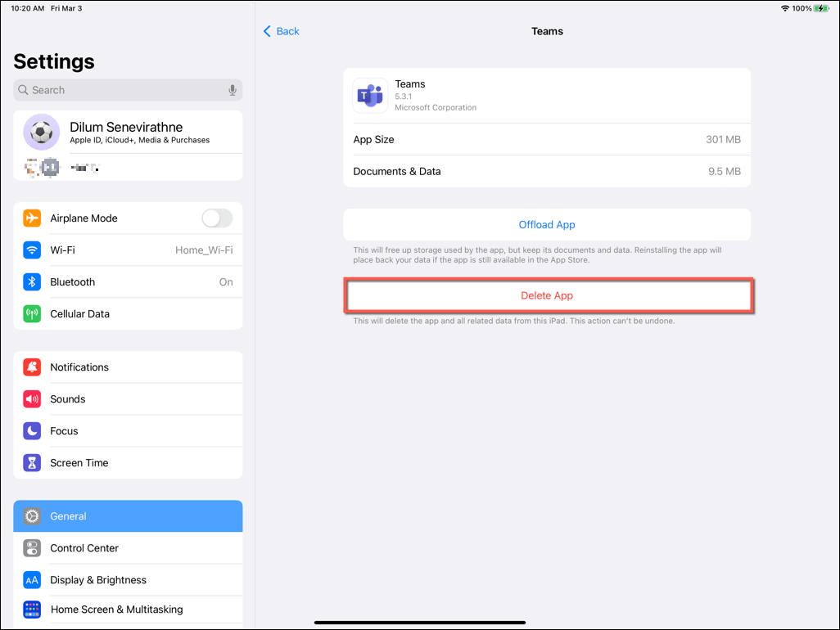Click the Teams app icon
Image resolution: width=840 pixels, height=630 pixels.
click(370, 96)
